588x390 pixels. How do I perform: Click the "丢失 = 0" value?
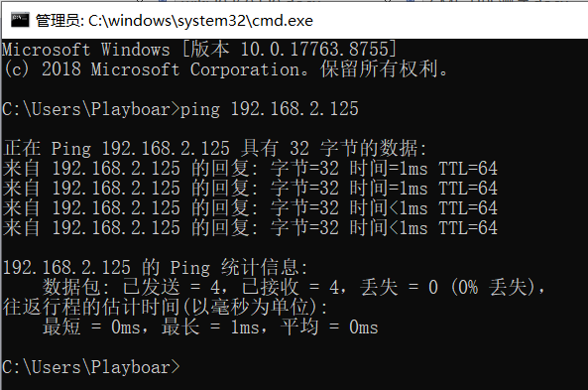click(x=399, y=288)
